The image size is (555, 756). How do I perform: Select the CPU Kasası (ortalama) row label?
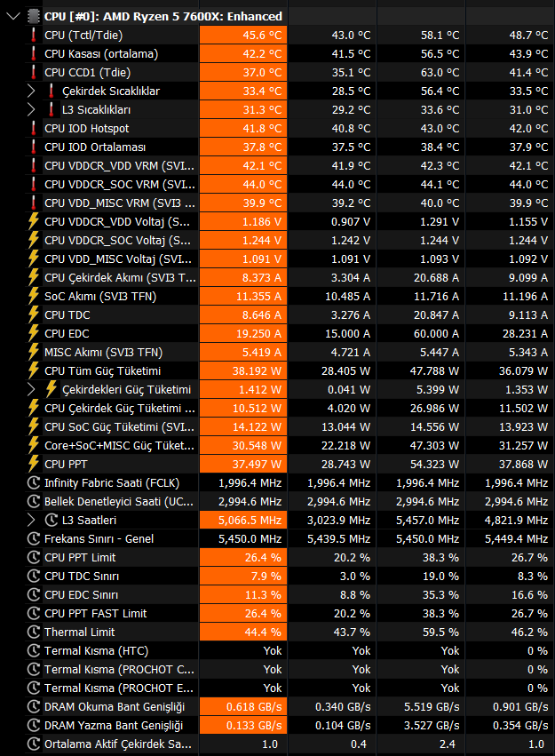coord(101,54)
